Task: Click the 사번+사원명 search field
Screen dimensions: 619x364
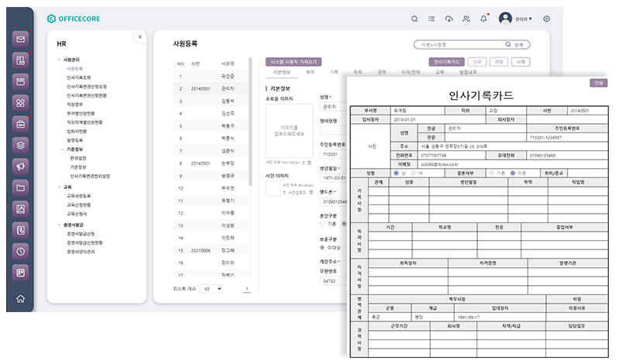Action: [462, 44]
